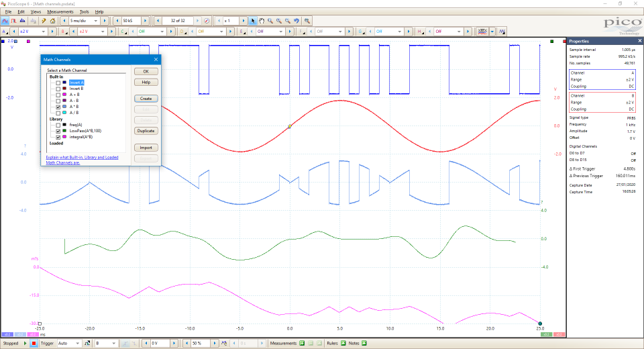Uncheck integral(A*B) channel checkbox

[x=58, y=137]
